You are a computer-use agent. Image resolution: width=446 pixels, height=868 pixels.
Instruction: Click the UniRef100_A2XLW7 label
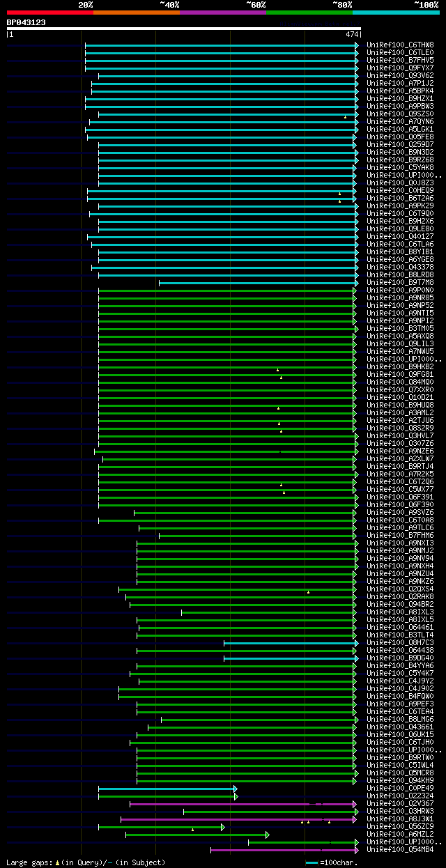(400, 458)
